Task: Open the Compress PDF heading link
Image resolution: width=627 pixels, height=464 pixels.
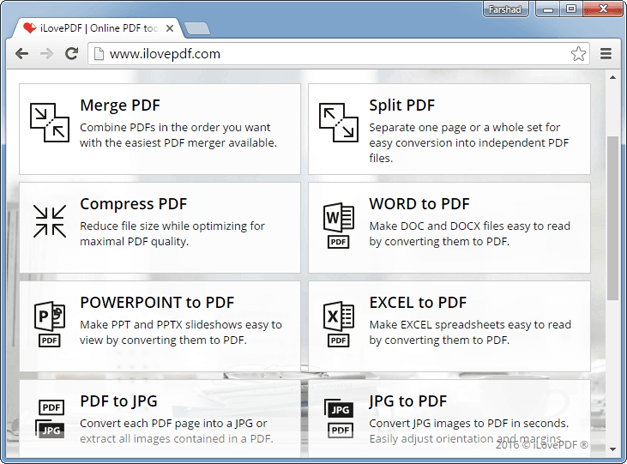Action: [133, 204]
